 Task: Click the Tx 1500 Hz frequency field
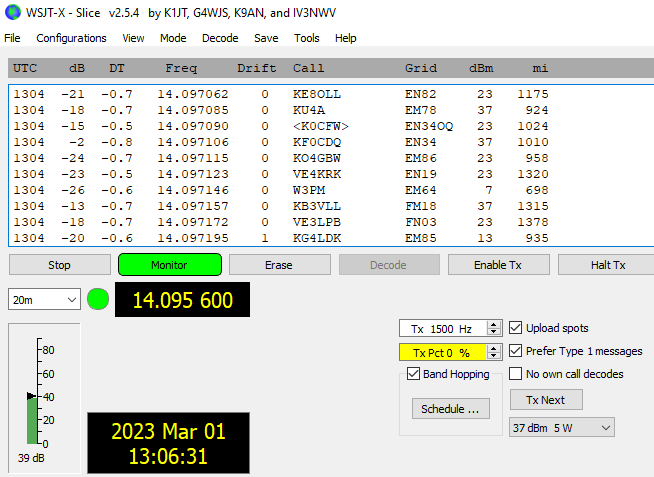[443, 329]
